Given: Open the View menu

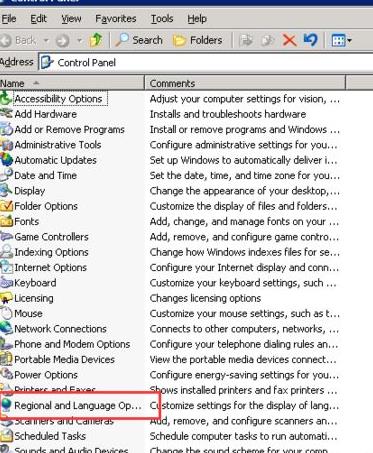Looking at the screenshot, I should click(71, 19).
